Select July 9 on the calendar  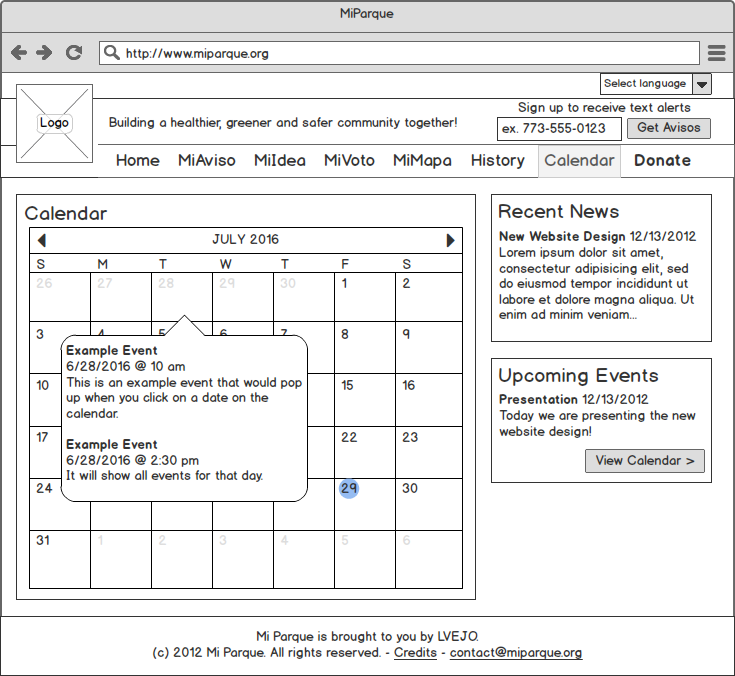click(x=428, y=347)
